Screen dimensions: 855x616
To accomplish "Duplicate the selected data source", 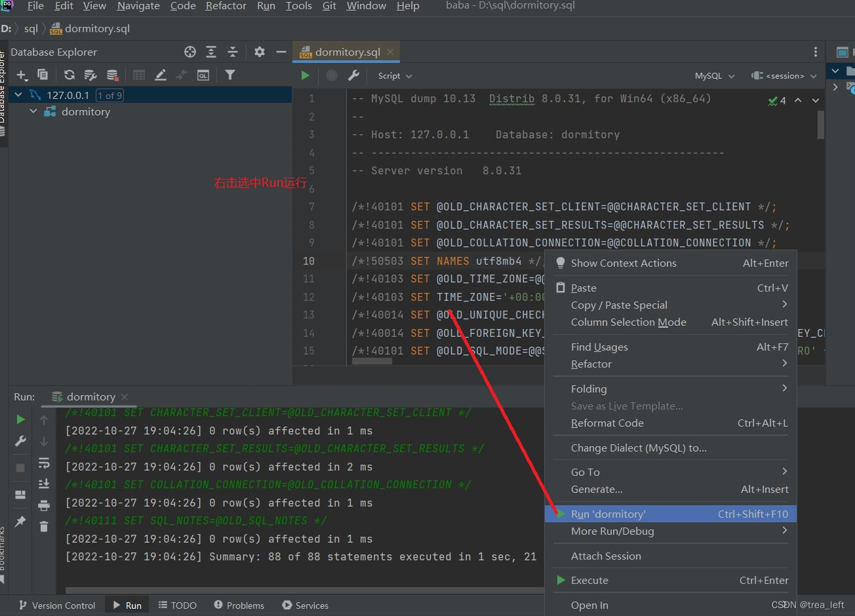I will [x=43, y=75].
